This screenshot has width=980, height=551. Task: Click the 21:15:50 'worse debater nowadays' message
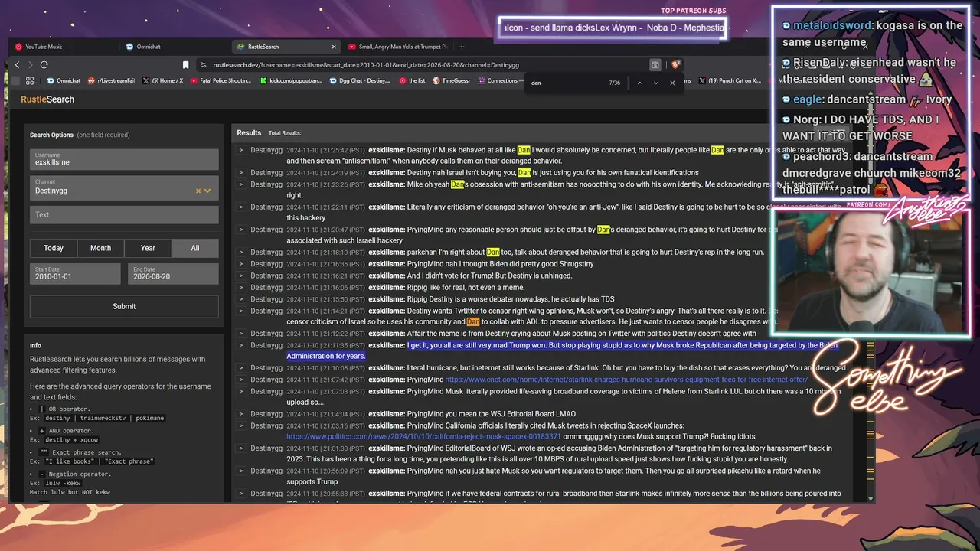click(511, 298)
